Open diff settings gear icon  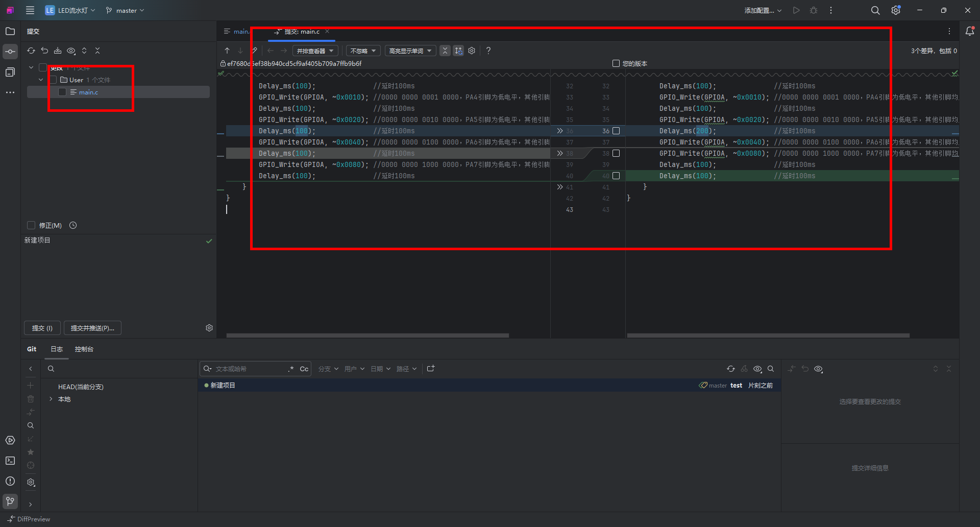click(x=472, y=51)
